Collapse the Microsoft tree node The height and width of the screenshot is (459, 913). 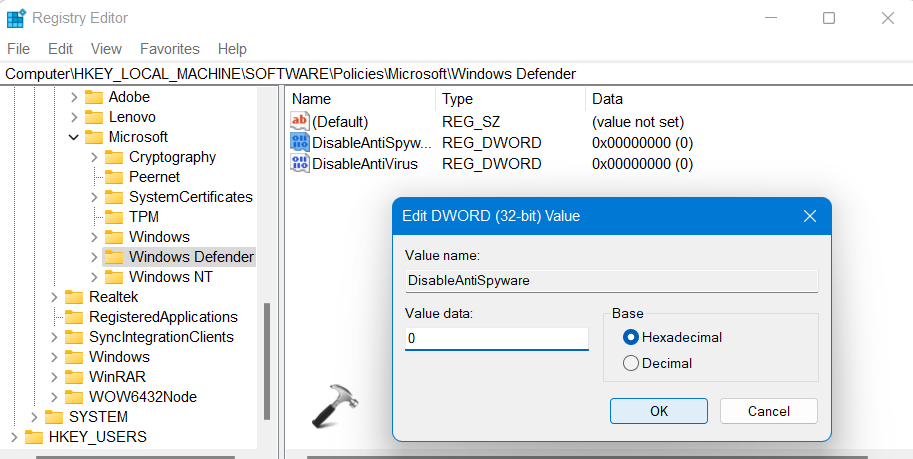[73, 137]
